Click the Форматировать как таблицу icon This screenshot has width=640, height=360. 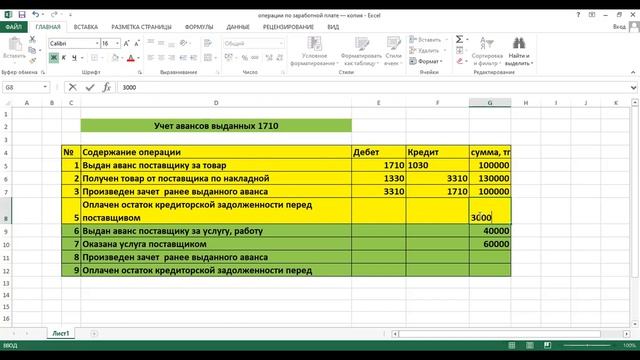point(361,44)
